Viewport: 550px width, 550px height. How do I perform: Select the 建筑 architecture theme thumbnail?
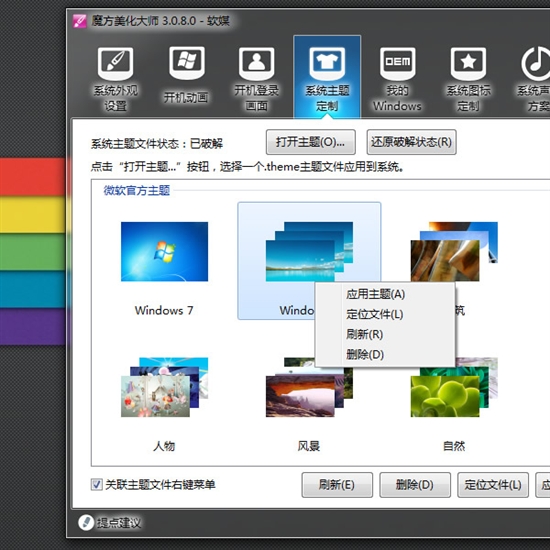pyautogui.click(x=454, y=251)
